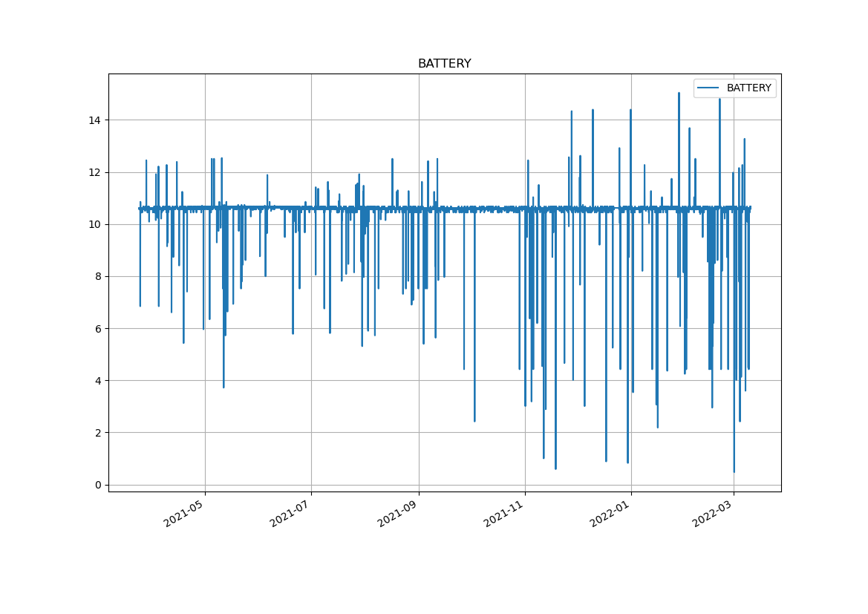868x614 pixels.
Task: Select the 0 tick label on y-axis
Action: click(x=98, y=485)
